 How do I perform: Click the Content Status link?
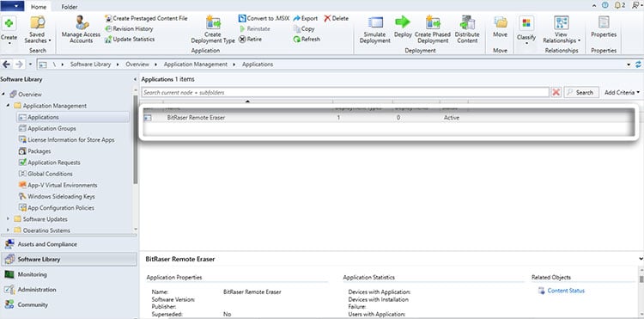(566, 291)
